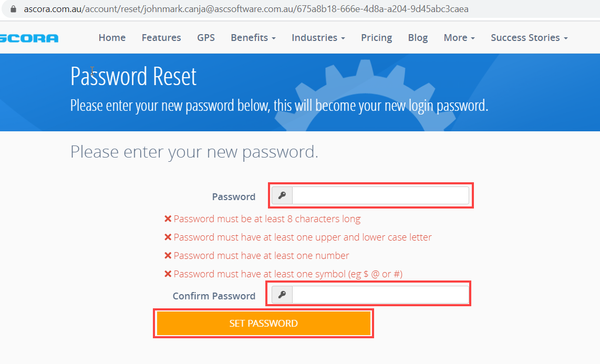The height and width of the screenshot is (364, 600).
Task: Navigate to the Pricing page
Action: (x=376, y=38)
